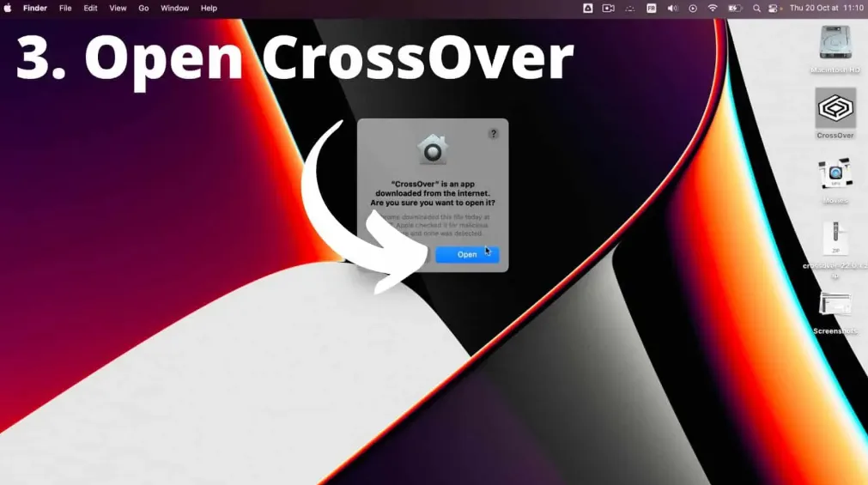Open the Edit menu
The image size is (868, 485).
pyautogui.click(x=90, y=9)
